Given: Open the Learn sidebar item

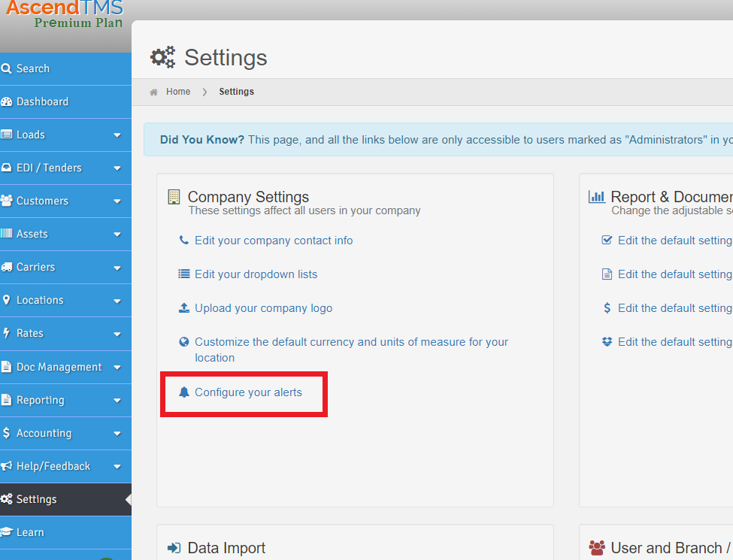Looking at the screenshot, I should coord(65,532).
